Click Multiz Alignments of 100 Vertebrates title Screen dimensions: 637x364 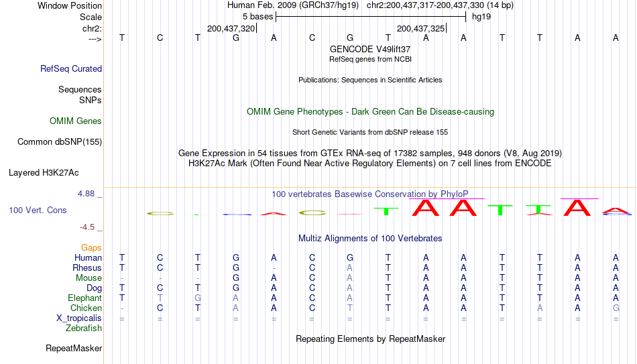[370, 239]
